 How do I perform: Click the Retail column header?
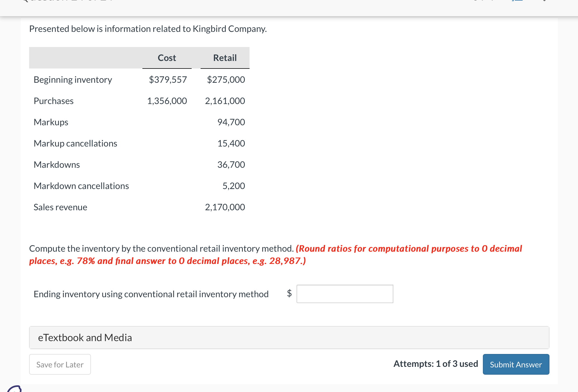pyautogui.click(x=225, y=58)
